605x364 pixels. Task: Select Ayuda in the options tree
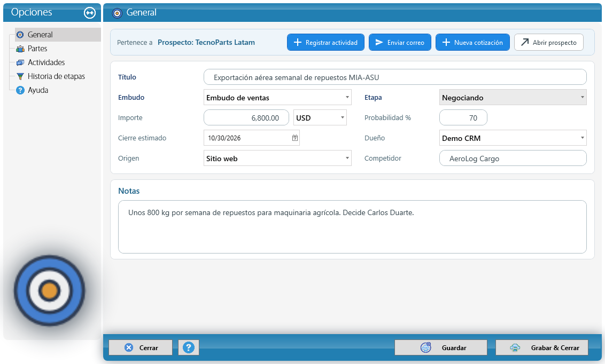(38, 90)
